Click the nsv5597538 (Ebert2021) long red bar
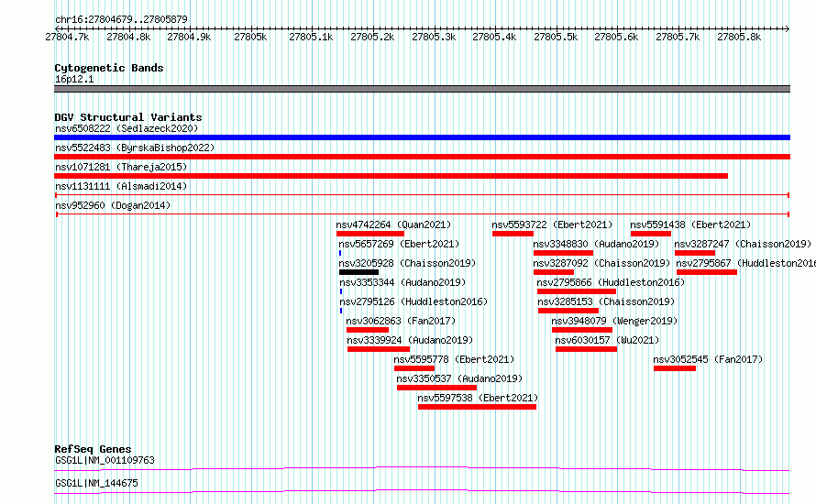 point(477,407)
